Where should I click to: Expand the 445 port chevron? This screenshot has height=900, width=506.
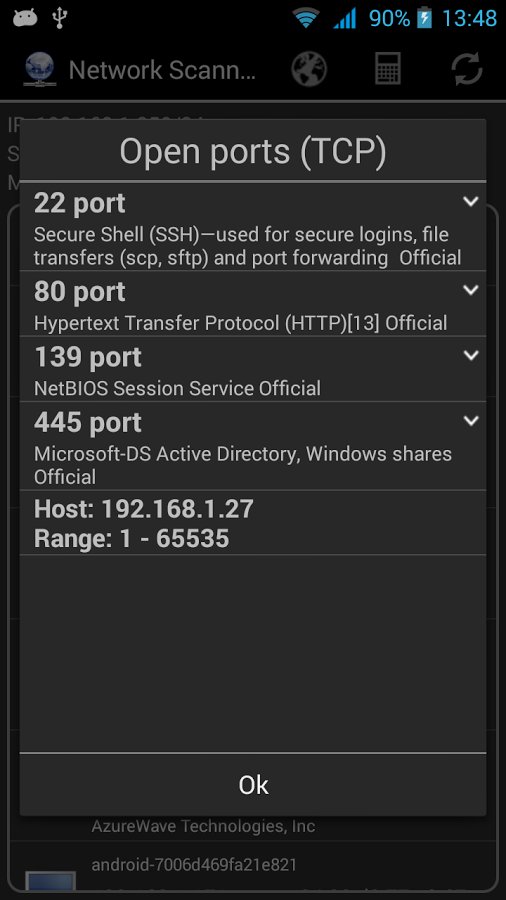pyautogui.click(x=470, y=421)
